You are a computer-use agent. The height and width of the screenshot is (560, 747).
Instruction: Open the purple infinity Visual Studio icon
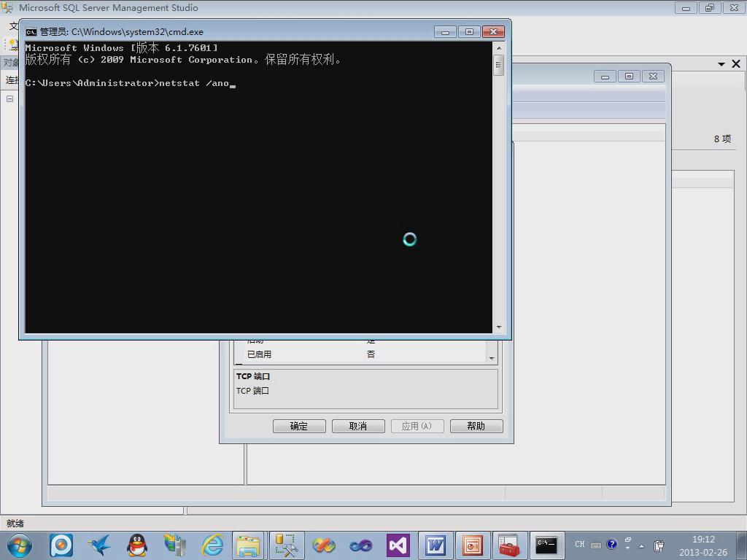(360, 545)
